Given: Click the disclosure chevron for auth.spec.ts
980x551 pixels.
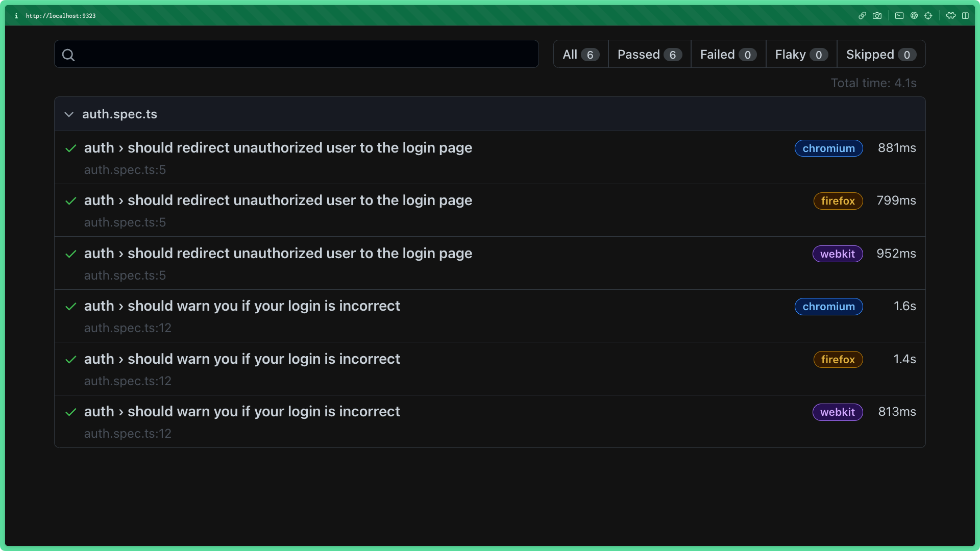Looking at the screenshot, I should 69,114.
